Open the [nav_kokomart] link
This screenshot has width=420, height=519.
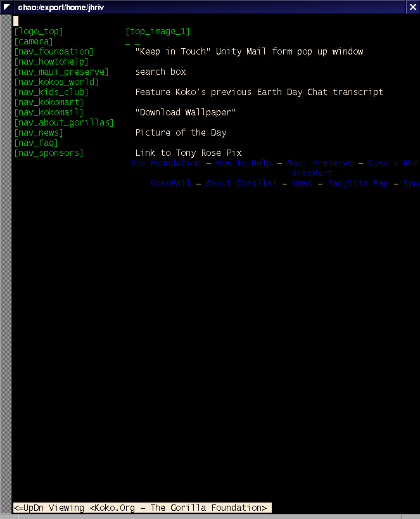click(49, 102)
